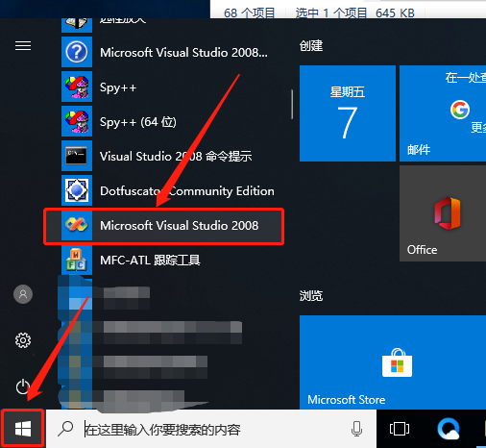
Task: Launch Dotfuscator Community Edition entry
Action: (x=173, y=190)
